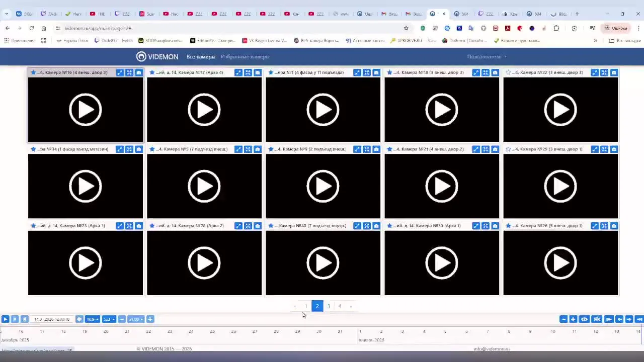The height and width of the screenshot is (362, 644).
Task: Toggle favorite star for Камера №34
Action: click(x=33, y=149)
